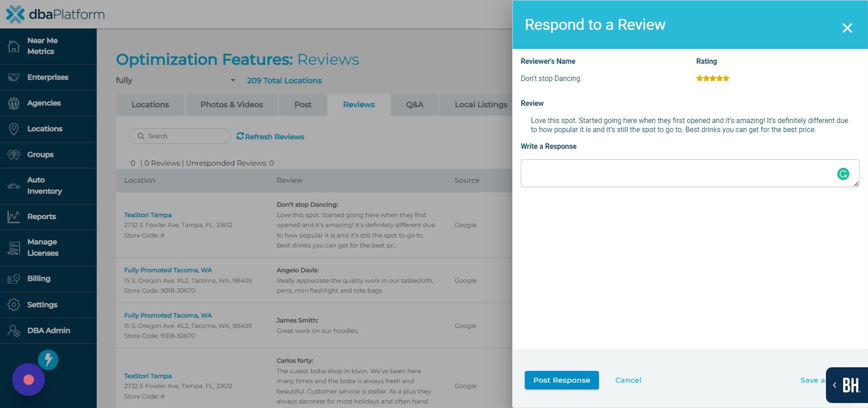Open Settings via the gear icon
868x408 pixels.
click(x=14, y=304)
